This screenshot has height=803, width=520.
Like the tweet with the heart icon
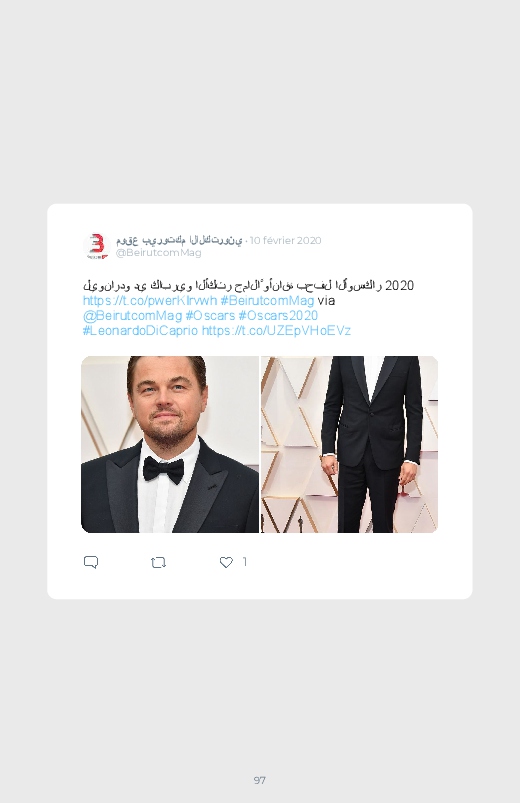tap(226, 562)
